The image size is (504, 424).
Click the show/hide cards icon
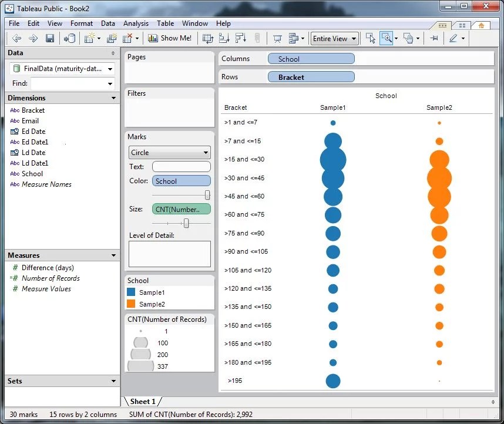[x=294, y=39]
